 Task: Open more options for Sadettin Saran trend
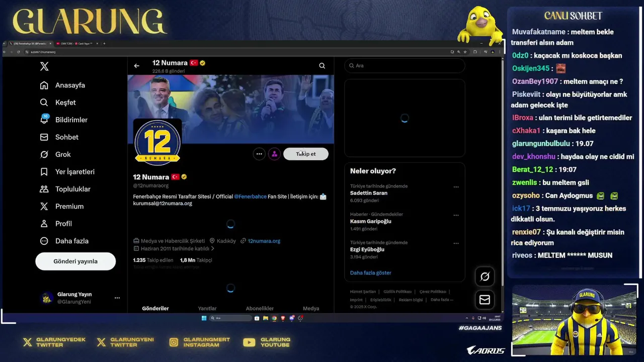(x=456, y=187)
